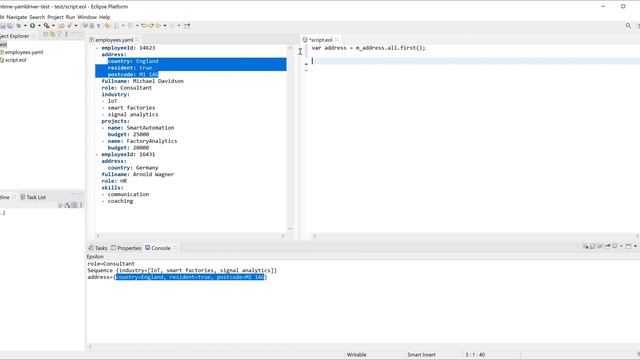Click the Last Edit Location back arrow
Screen dimensions: 640x360
pos(144,26)
